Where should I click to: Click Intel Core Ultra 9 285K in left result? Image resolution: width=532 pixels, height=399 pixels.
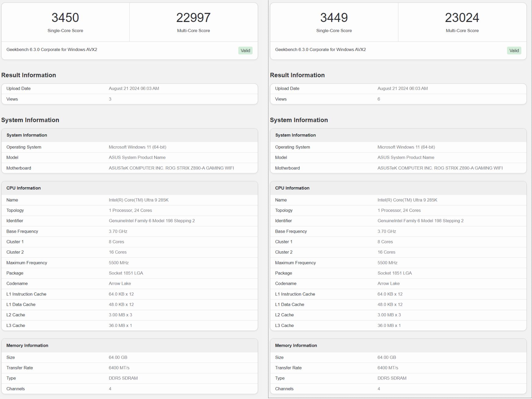point(139,200)
